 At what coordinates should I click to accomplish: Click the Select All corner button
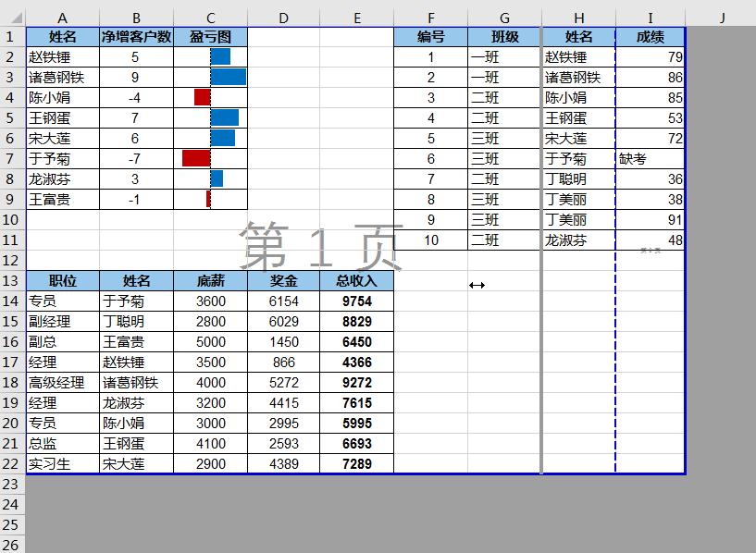pyautogui.click(x=12, y=18)
